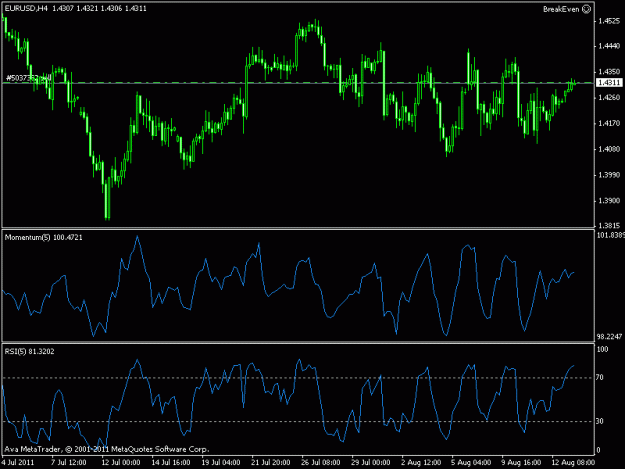Click the 21 Jul 20:00 time label
The width and height of the screenshot is (625, 469).
[x=271, y=462]
